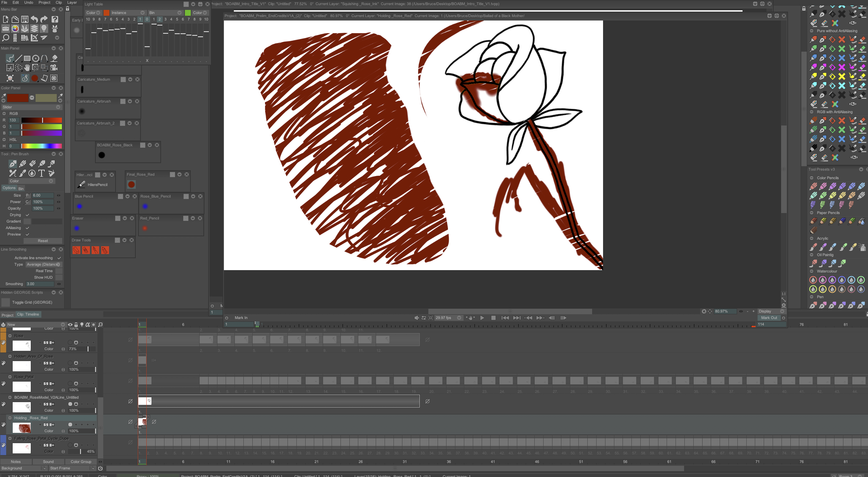Open the Layer menu
Image resolution: width=868 pixels, height=477 pixels.
coord(72,2)
